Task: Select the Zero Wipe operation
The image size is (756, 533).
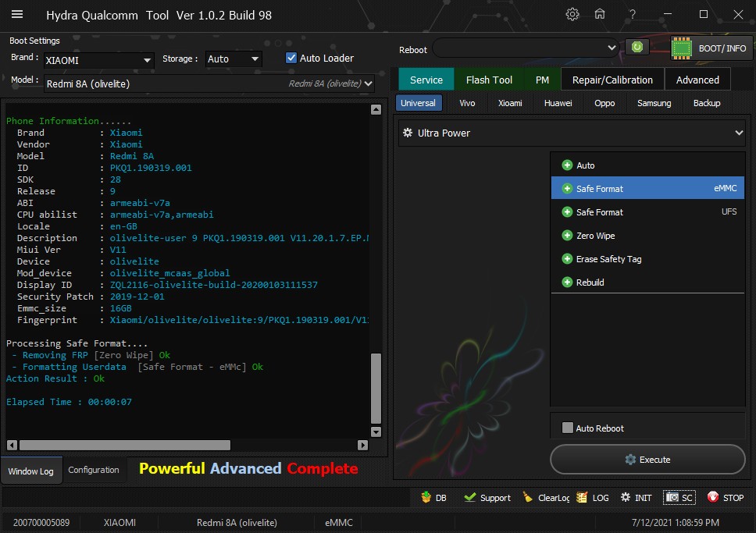Action: [x=647, y=236]
